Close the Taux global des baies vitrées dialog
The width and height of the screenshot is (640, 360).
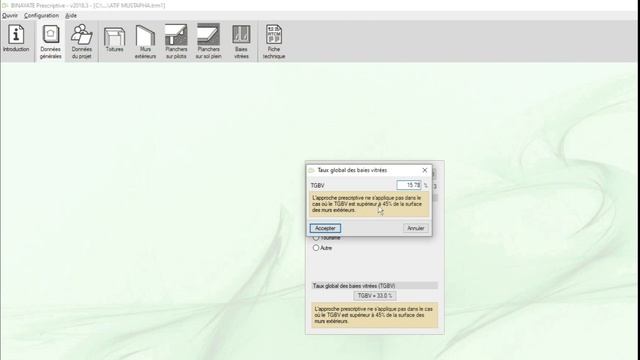coord(424,170)
